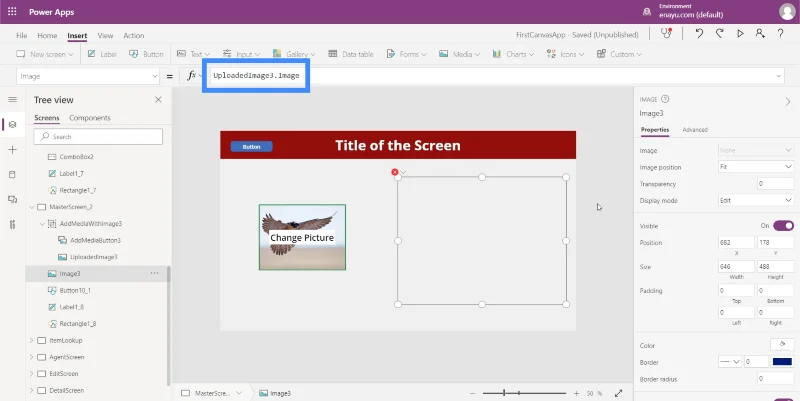
Task: Insert a Label control
Action: point(102,54)
